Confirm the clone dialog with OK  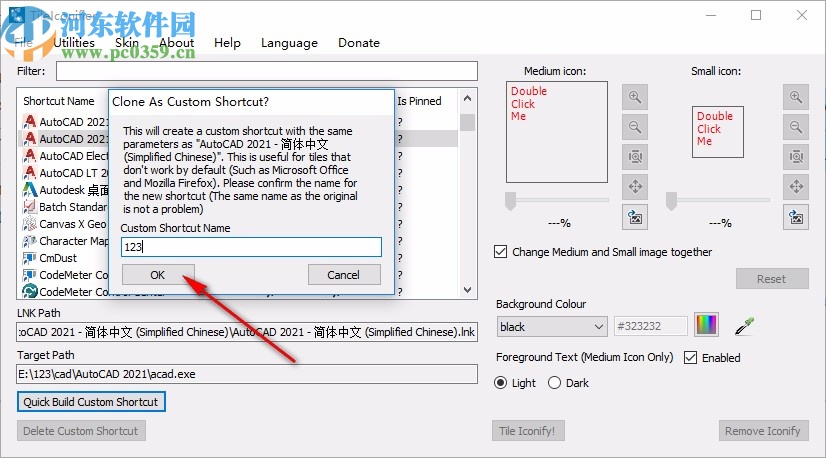click(x=158, y=275)
